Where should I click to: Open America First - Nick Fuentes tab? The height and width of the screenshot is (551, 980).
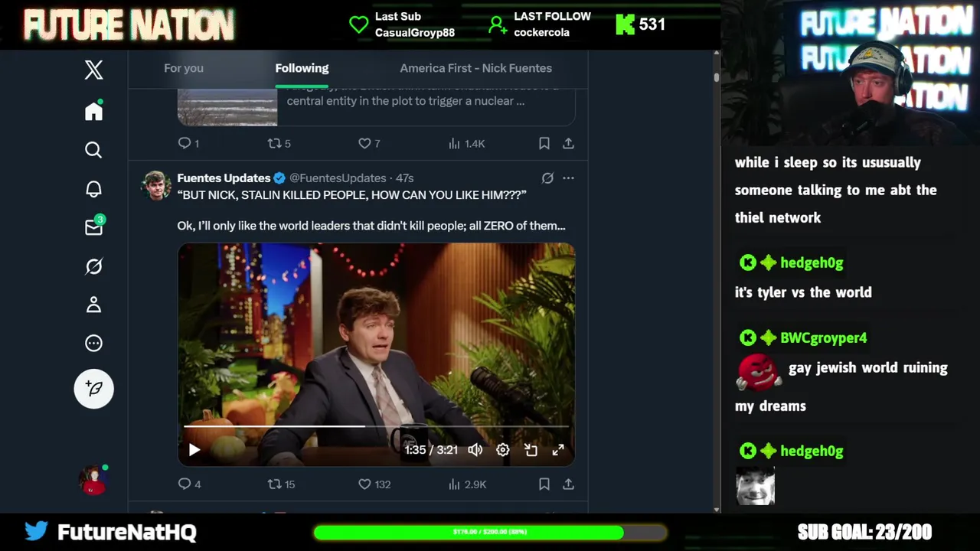point(475,68)
